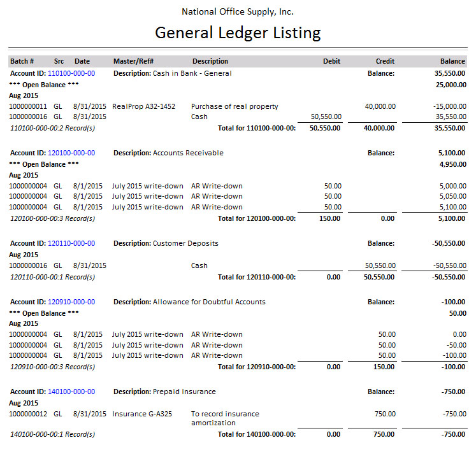The width and height of the screenshot is (476, 452).
Task: Click the Balance column header
Action: click(452, 62)
